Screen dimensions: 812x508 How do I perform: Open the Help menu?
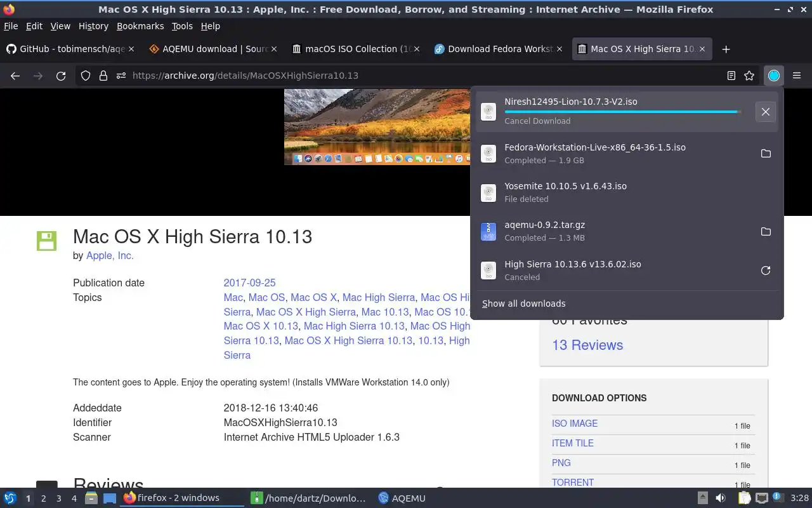(211, 26)
